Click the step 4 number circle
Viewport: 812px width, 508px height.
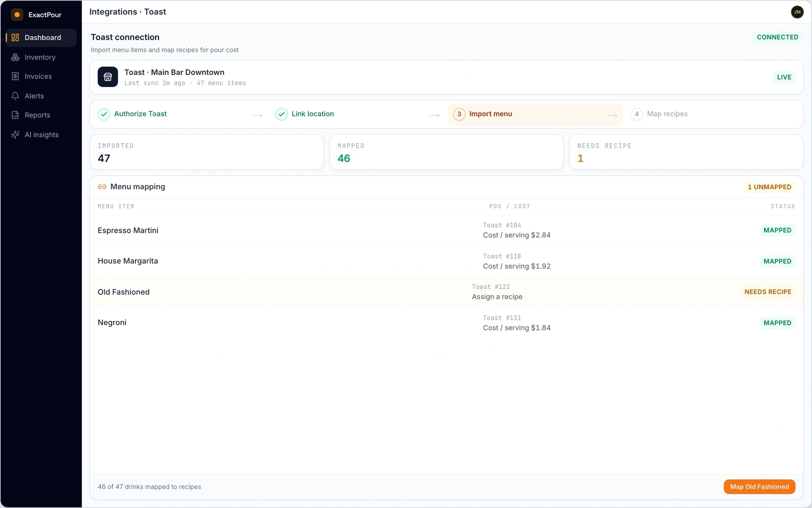(x=637, y=114)
